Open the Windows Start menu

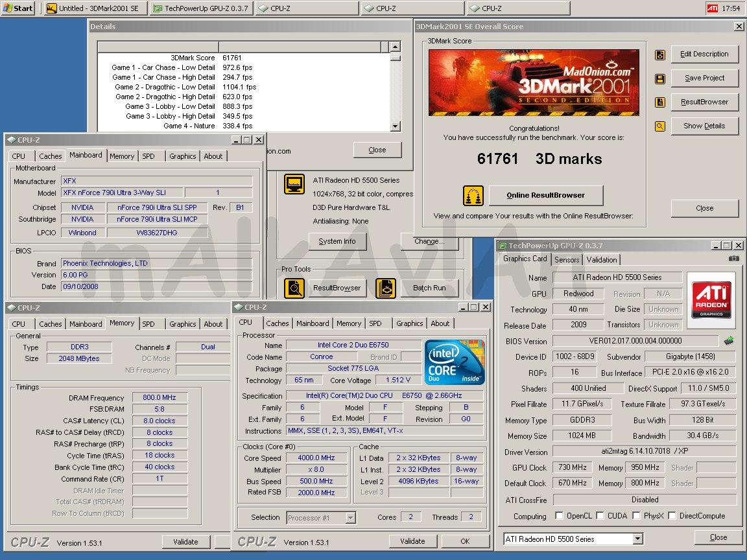click(x=18, y=8)
